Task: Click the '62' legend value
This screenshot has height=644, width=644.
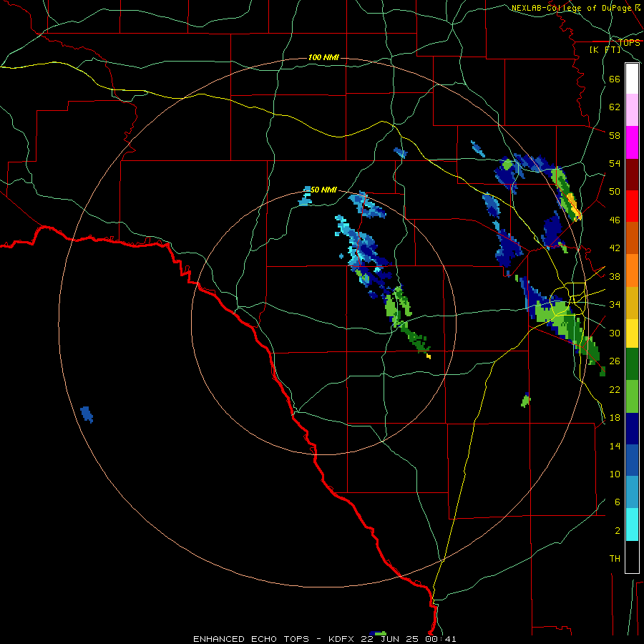Action: coord(615,107)
